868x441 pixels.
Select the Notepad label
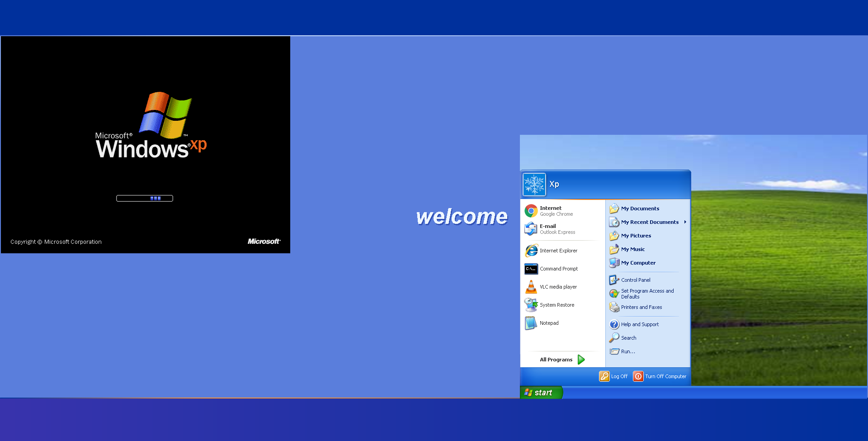tap(549, 323)
